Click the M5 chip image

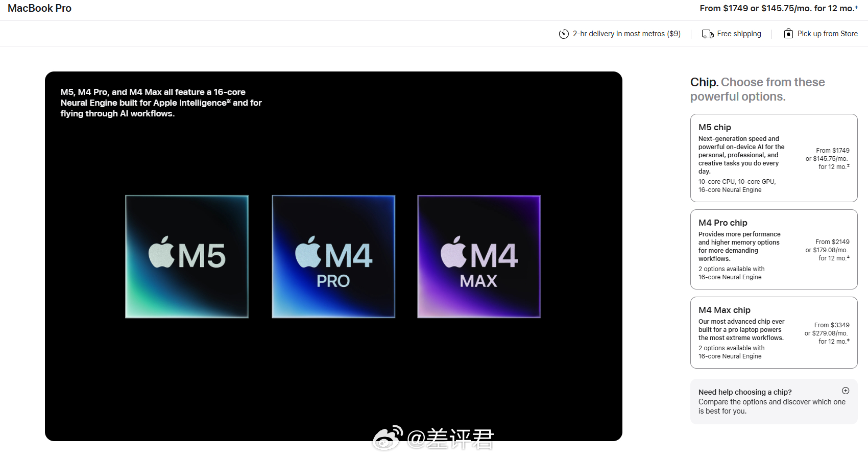(187, 256)
